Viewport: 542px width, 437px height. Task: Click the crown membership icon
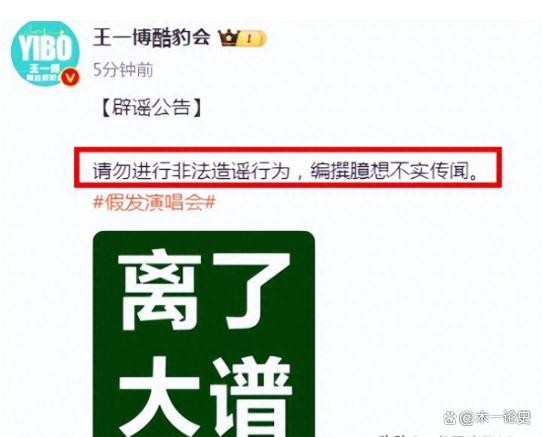(x=228, y=38)
